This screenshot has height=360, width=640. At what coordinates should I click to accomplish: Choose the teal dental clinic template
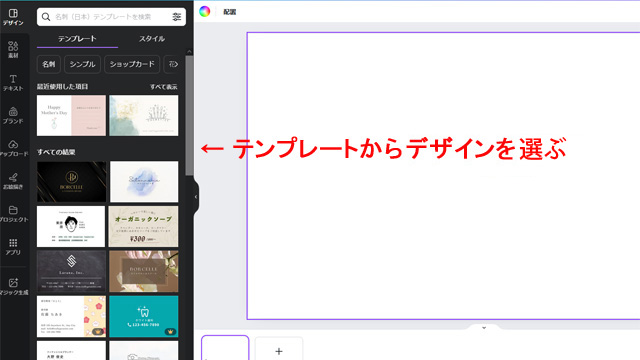(144, 317)
